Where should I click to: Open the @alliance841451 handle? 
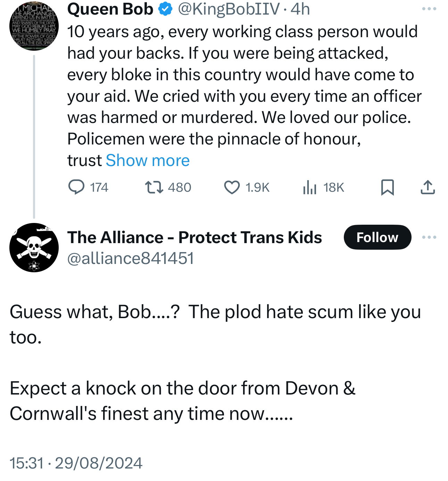[x=130, y=259]
